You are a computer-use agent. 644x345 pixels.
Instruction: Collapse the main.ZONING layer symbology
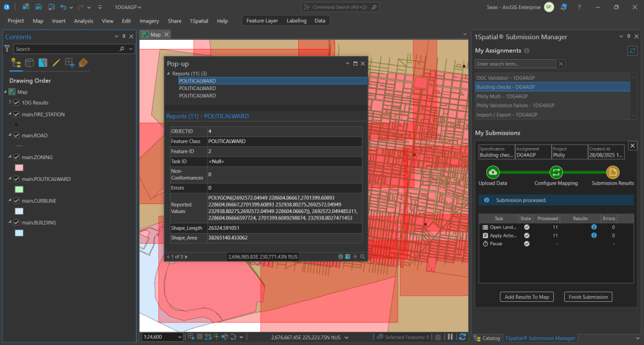click(x=10, y=156)
